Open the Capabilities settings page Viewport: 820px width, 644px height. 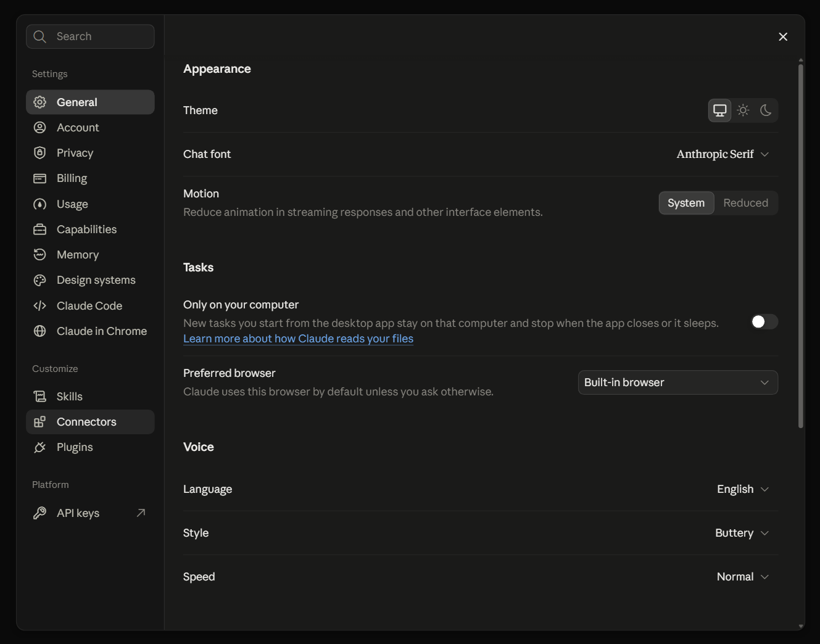tap(90, 229)
